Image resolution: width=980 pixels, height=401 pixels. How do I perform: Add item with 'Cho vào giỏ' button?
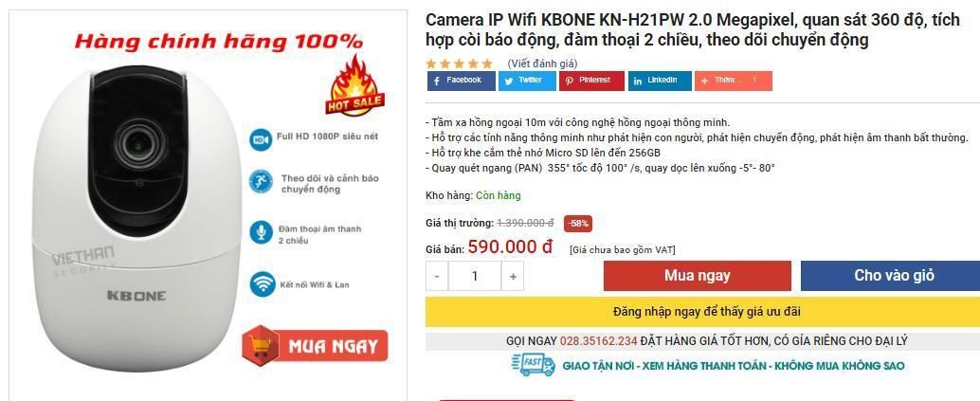pyautogui.click(x=894, y=276)
